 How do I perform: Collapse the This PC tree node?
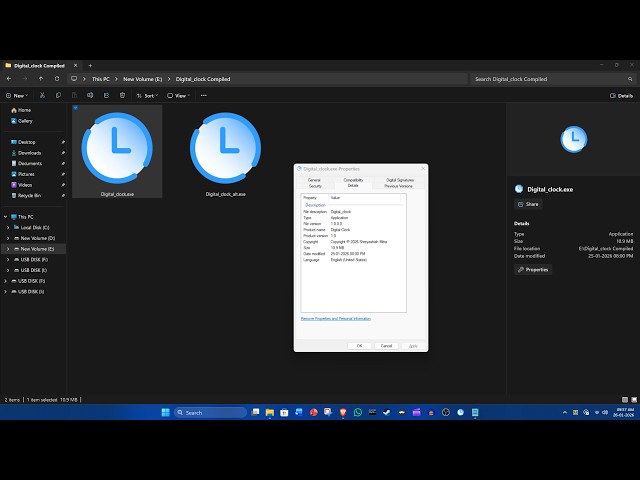tap(7, 216)
